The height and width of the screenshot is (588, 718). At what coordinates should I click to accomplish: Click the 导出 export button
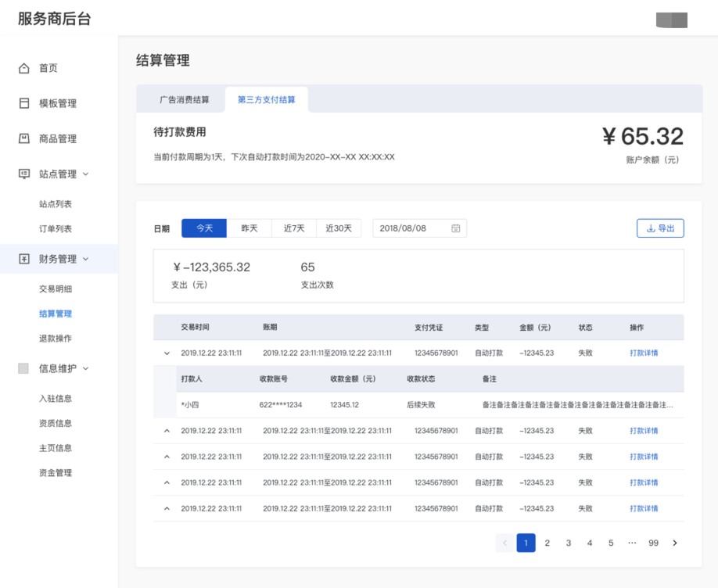click(x=660, y=228)
